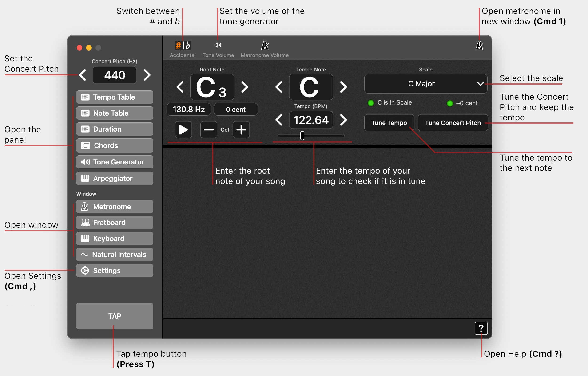The width and height of the screenshot is (588, 376).
Task: Play the root note tone
Action: [183, 130]
